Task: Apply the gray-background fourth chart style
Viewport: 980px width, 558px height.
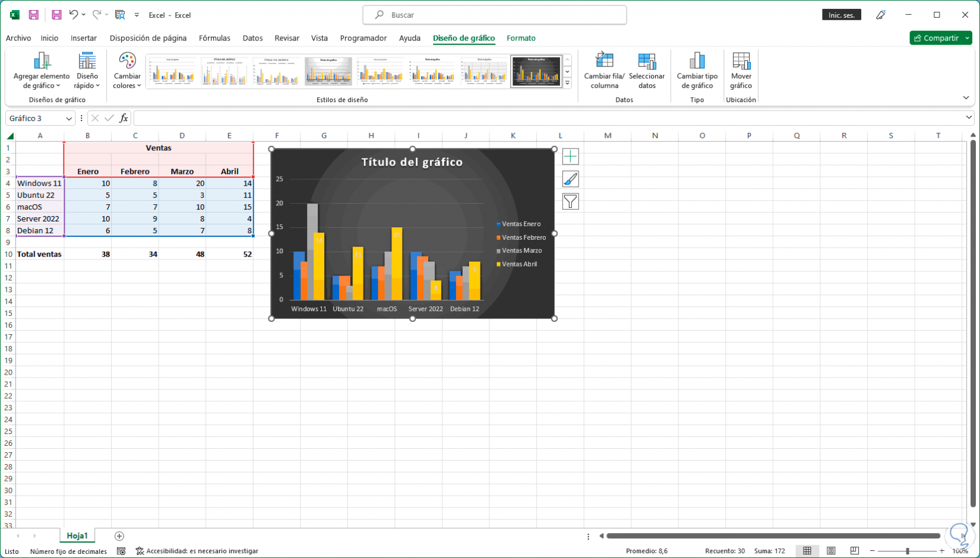Action: 328,71
